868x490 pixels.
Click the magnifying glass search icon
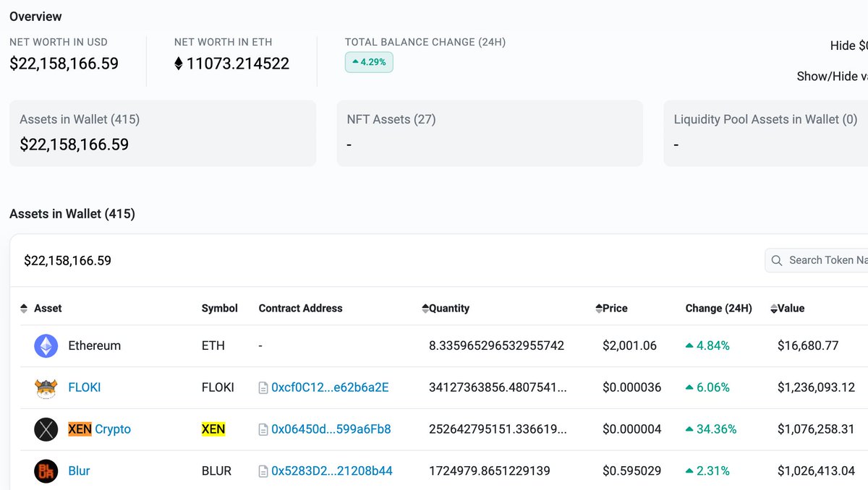tap(778, 260)
